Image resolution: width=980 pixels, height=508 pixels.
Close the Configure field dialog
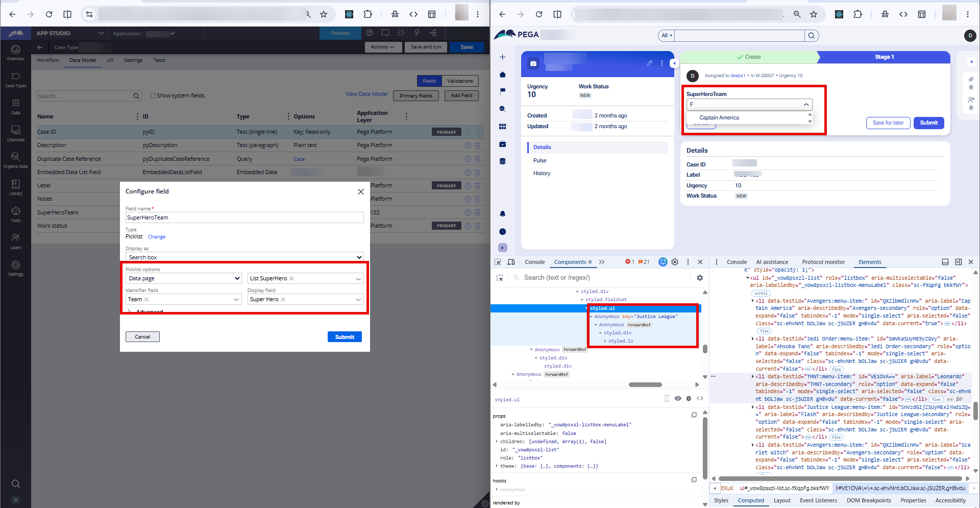coord(361,191)
